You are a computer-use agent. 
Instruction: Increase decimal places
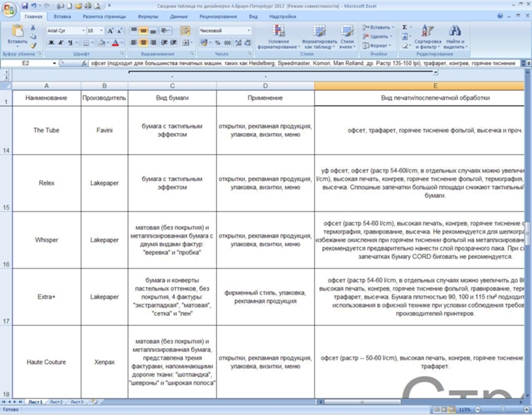[x=239, y=43]
